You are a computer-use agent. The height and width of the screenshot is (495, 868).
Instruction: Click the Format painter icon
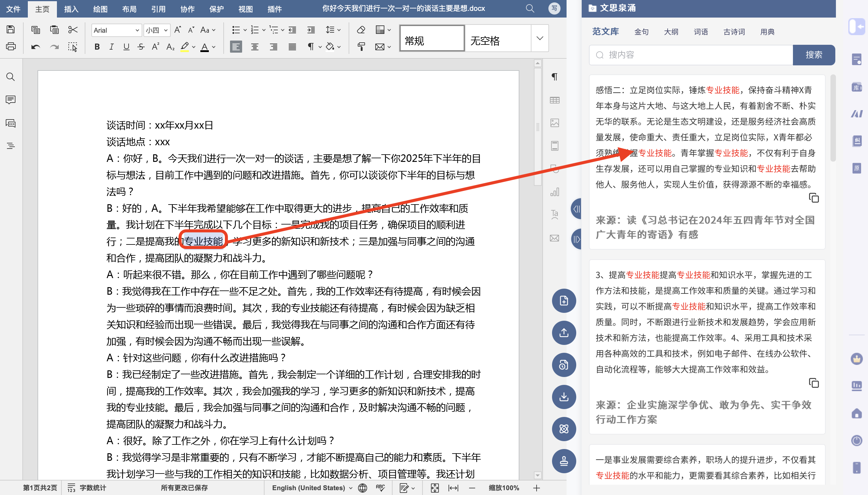pyautogui.click(x=361, y=47)
